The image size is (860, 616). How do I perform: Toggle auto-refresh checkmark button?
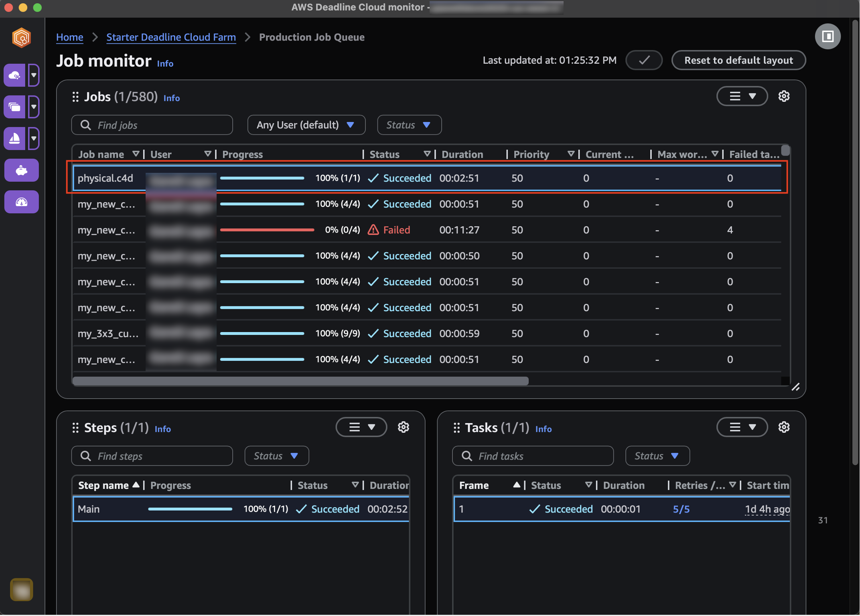[643, 60]
